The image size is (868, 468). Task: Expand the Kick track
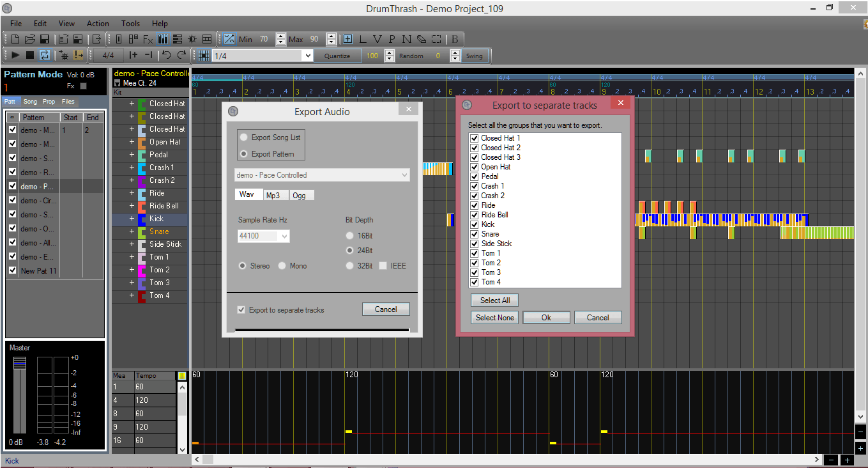(x=132, y=219)
